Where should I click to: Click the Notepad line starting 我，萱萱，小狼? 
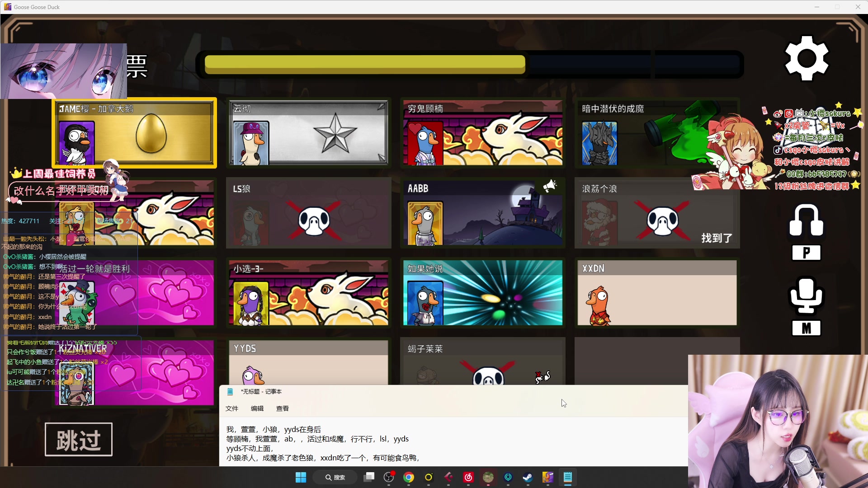coord(274,429)
